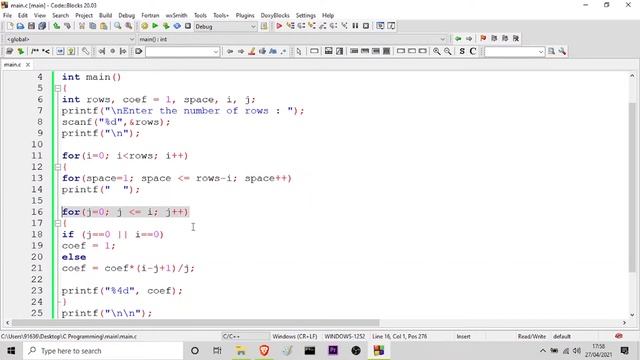Click the Jump forward arrow icon

pyautogui.click(x=469, y=39)
